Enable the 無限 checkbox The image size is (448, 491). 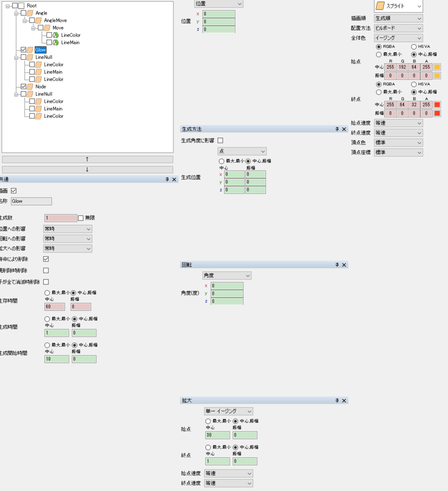coord(80,218)
